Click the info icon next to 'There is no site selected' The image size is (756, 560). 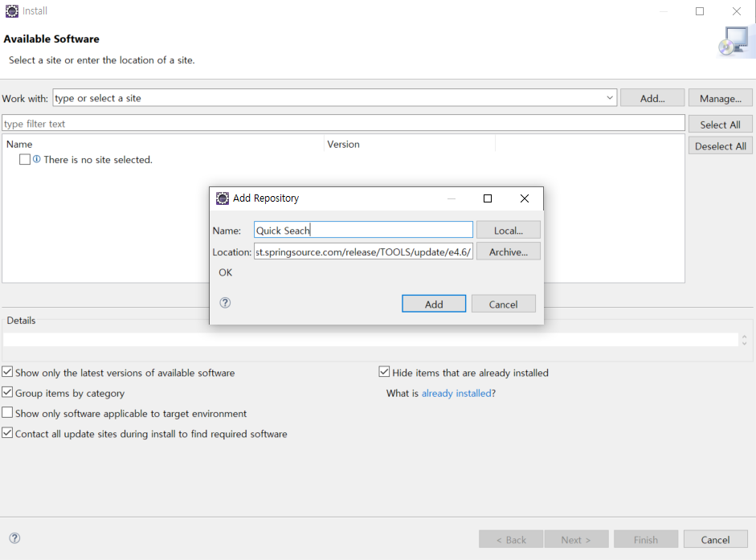pyautogui.click(x=37, y=159)
